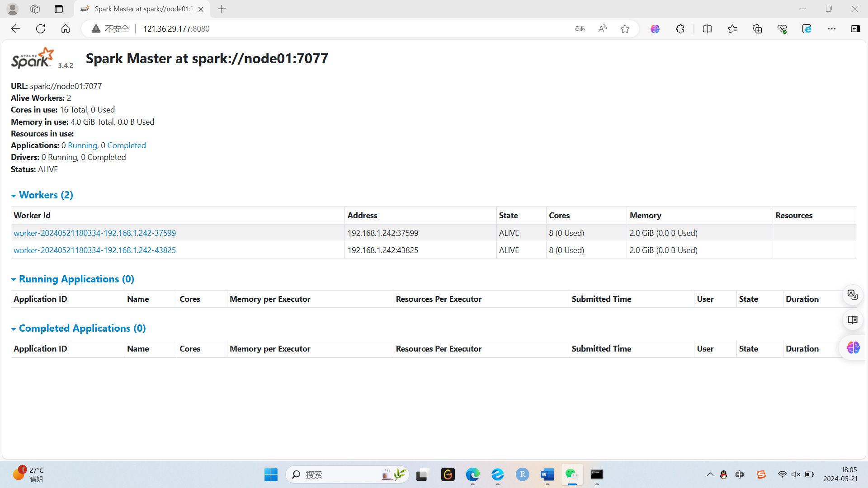Image resolution: width=868 pixels, height=488 pixels.
Task: Open the volume control in system tray
Action: pos(796,474)
